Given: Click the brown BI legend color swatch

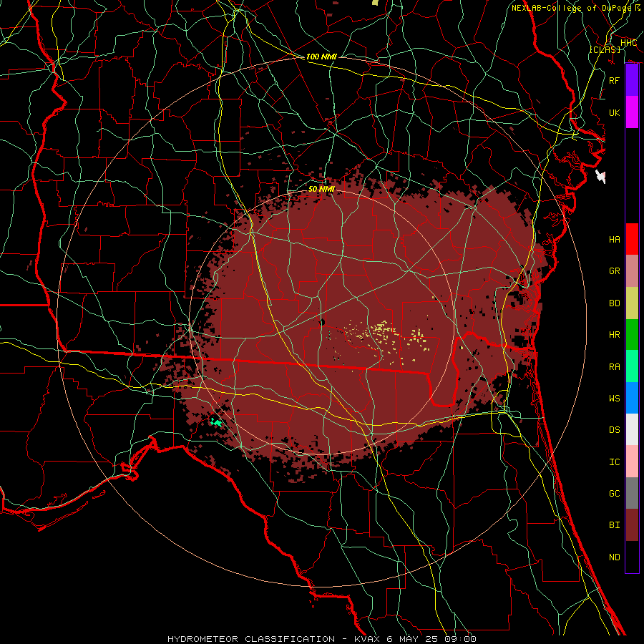Looking at the screenshot, I should (x=632, y=525).
